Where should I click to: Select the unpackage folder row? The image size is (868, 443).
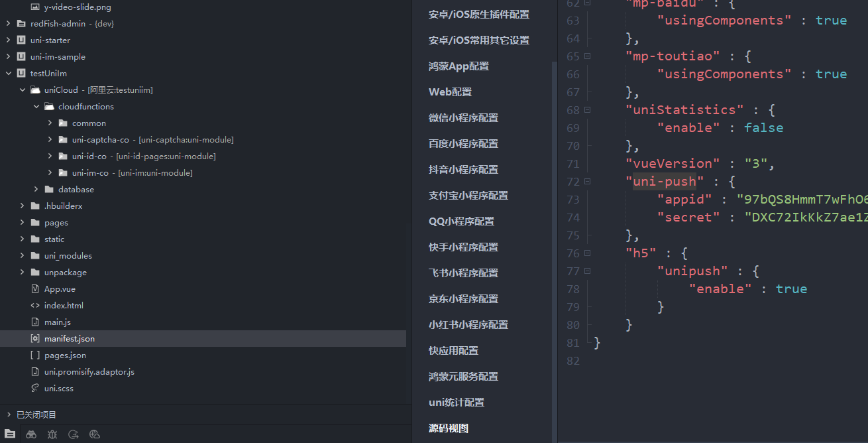[203, 272]
